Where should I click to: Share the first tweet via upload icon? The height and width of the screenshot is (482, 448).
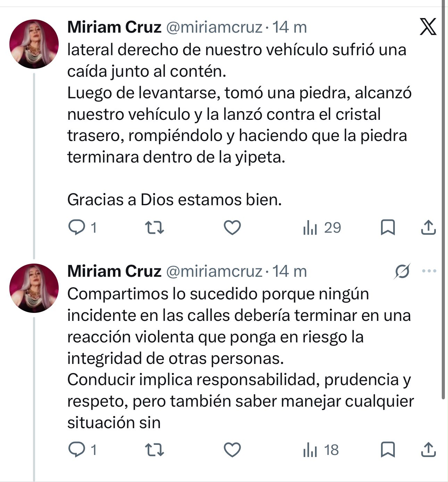pos(428,227)
